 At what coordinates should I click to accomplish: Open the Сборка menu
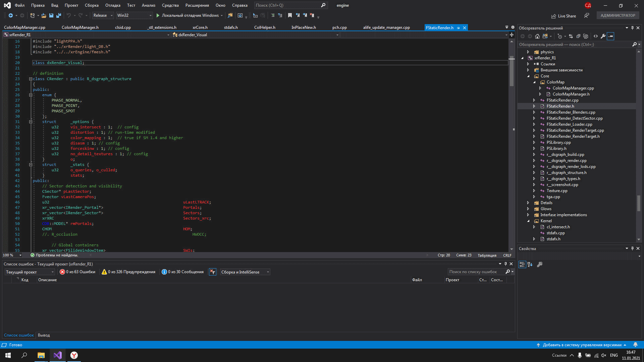coord(92,5)
